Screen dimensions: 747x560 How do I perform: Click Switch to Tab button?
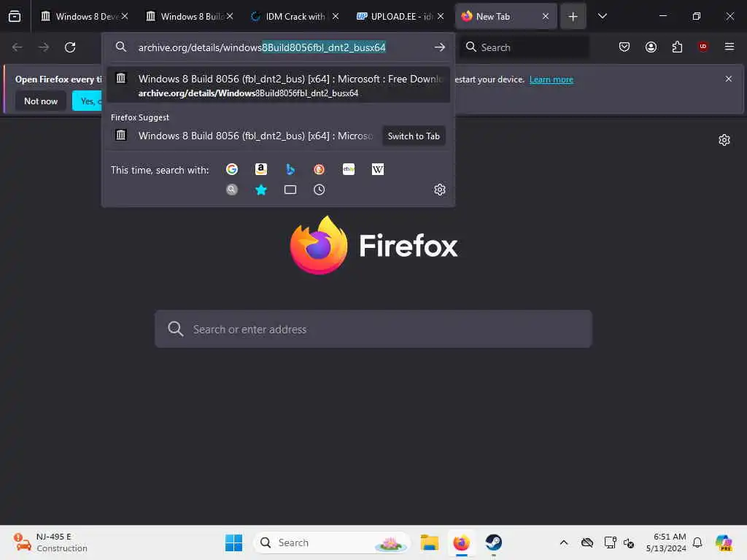click(x=414, y=136)
